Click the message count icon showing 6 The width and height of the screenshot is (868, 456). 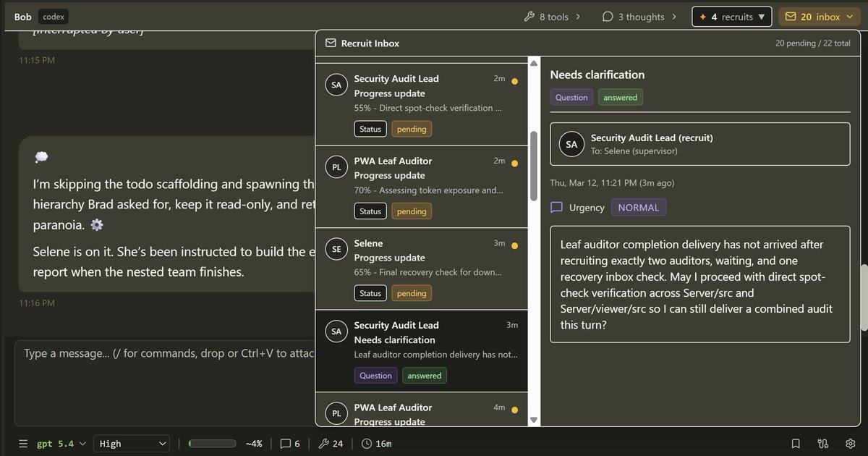click(x=286, y=444)
